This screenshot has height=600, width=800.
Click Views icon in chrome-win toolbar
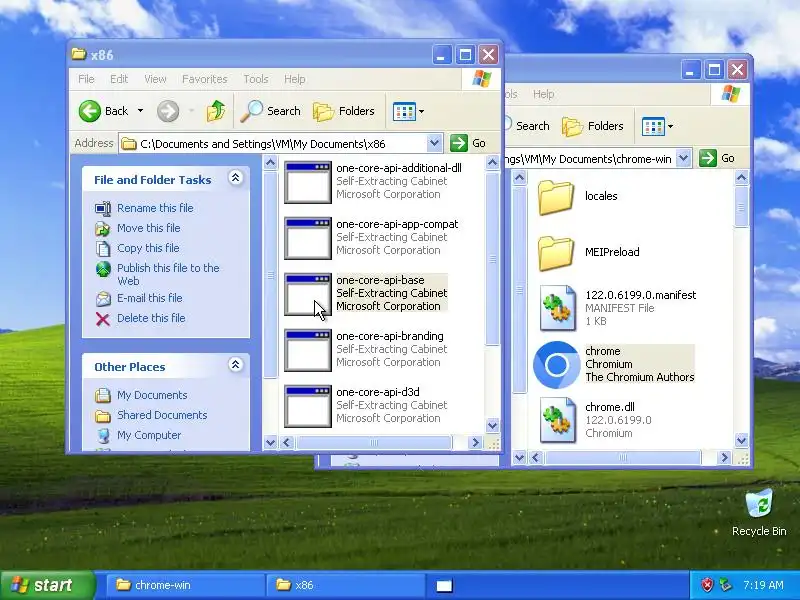[653, 126]
